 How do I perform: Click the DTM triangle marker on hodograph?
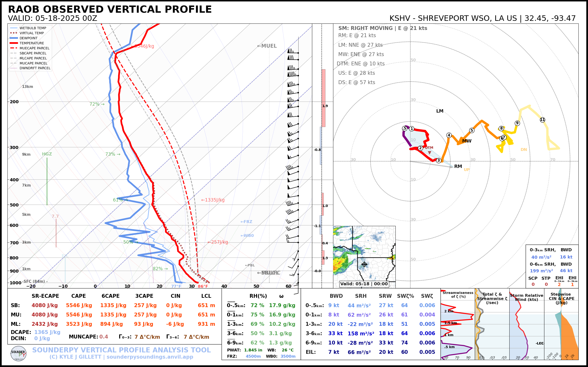(x=429, y=153)
